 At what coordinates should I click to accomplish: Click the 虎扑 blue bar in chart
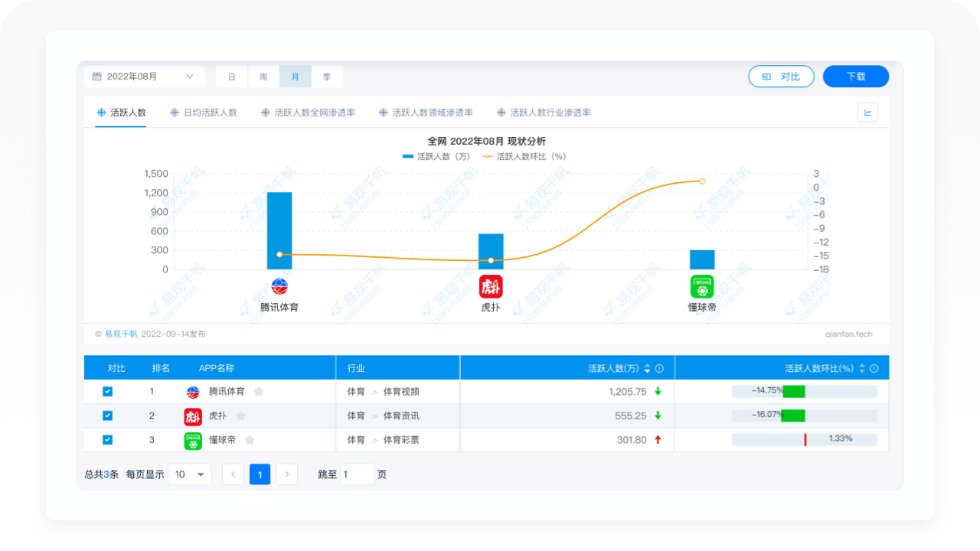[491, 252]
